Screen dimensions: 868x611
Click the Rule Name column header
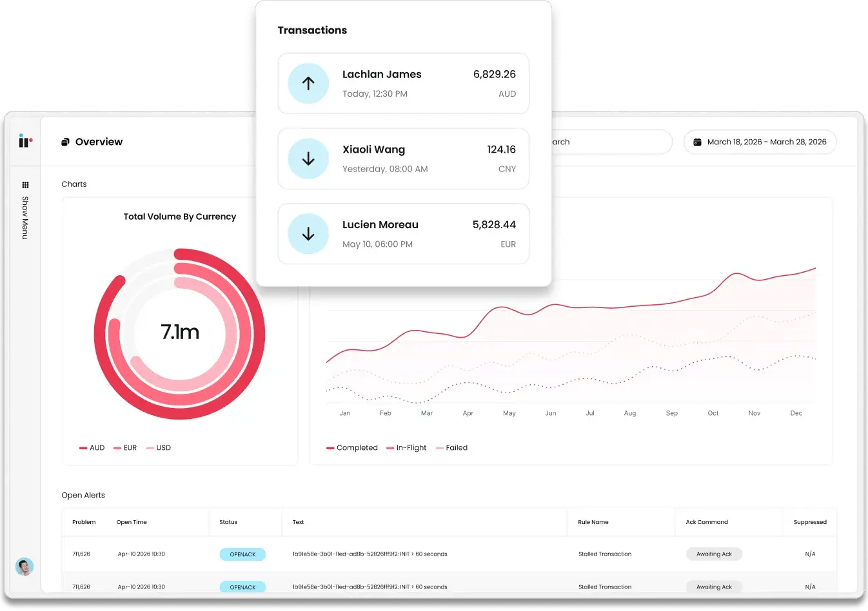tap(593, 522)
